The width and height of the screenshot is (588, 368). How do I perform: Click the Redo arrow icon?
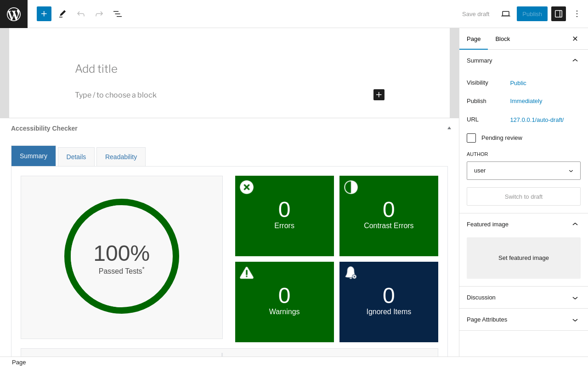tap(99, 14)
